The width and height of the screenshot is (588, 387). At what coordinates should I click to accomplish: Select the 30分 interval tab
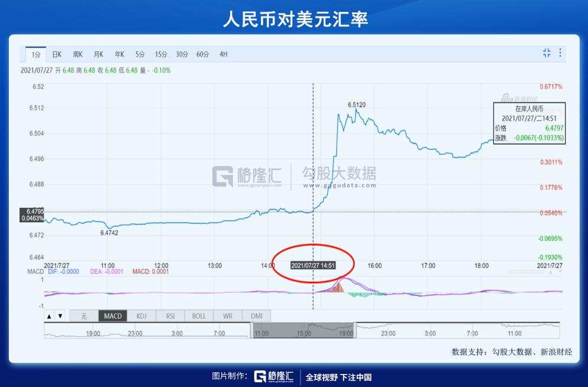(182, 54)
